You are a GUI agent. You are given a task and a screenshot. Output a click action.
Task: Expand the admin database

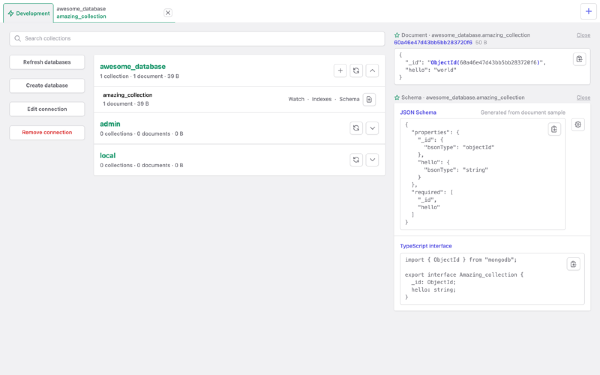click(372, 128)
